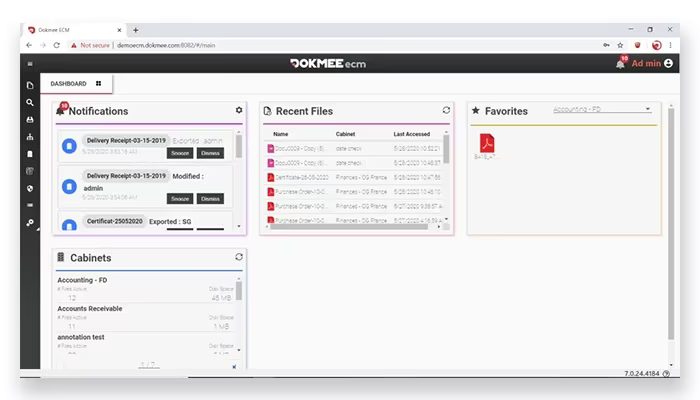Click the shield security icon in sidebar

[x=30, y=188]
